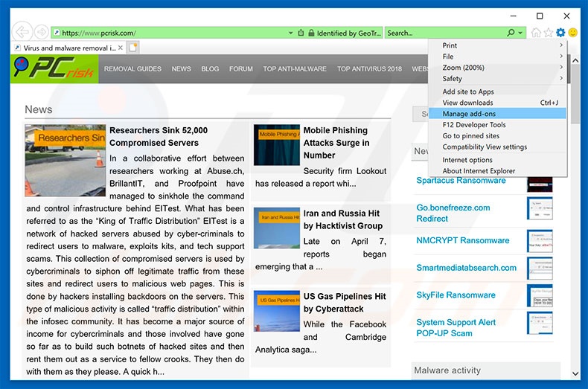588x389 pixels.
Task: Click the Home icon in toolbar
Action: click(536, 33)
